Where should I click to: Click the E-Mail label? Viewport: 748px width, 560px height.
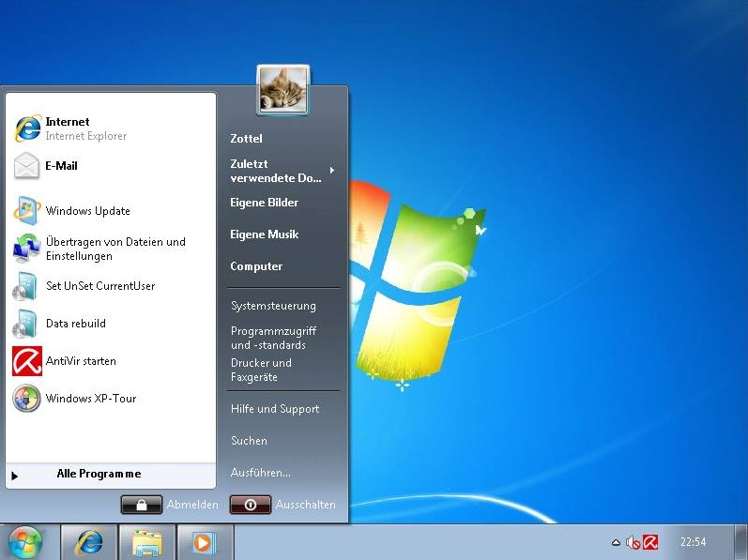point(61,166)
